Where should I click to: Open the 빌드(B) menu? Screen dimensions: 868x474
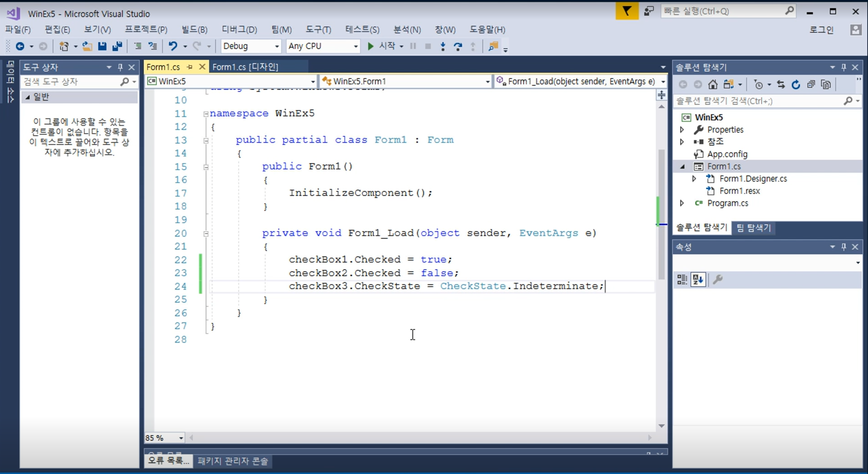pyautogui.click(x=194, y=30)
